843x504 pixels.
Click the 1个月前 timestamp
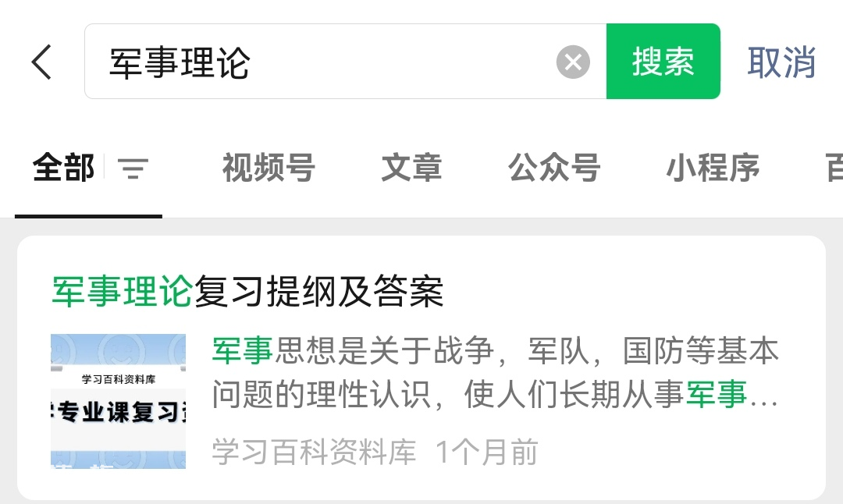pos(486,452)
